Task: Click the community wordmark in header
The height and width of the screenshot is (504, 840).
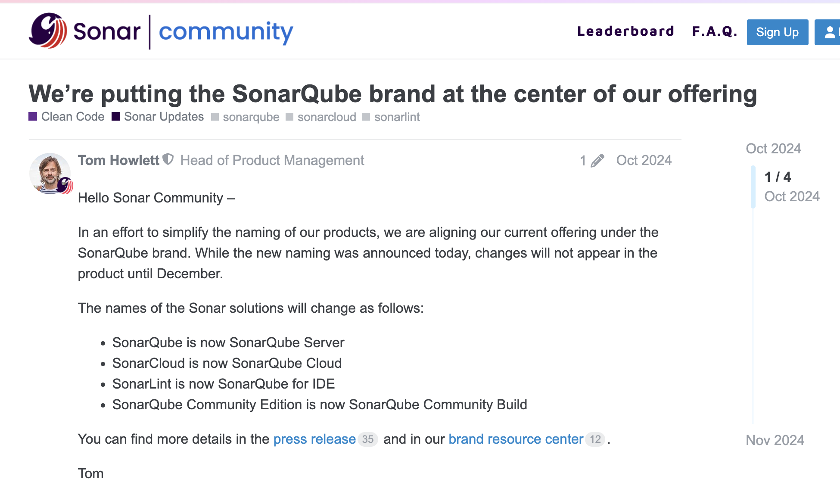Action: [226, 31]
